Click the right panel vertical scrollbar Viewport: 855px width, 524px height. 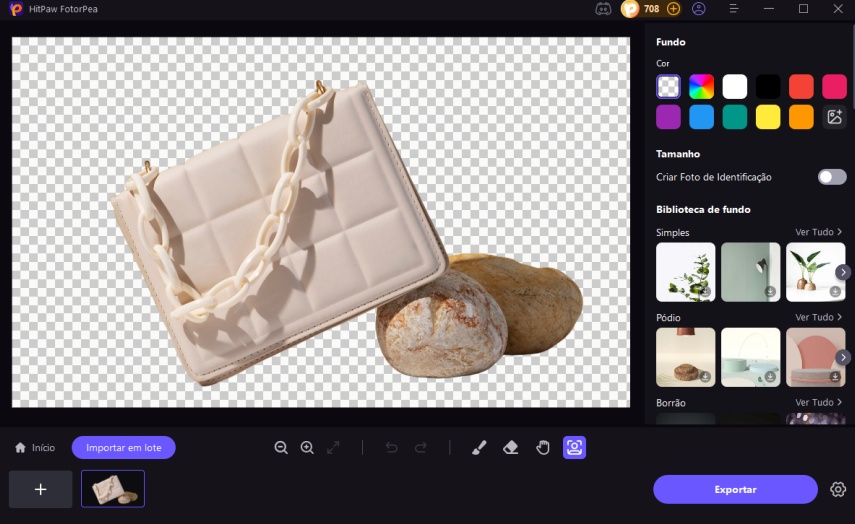point(852,65)
